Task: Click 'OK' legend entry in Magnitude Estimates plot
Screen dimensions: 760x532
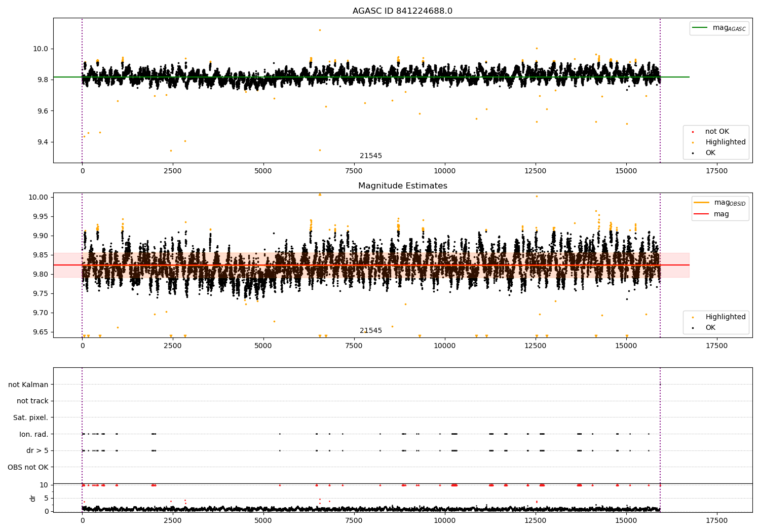Action: (x=710, y=328)
